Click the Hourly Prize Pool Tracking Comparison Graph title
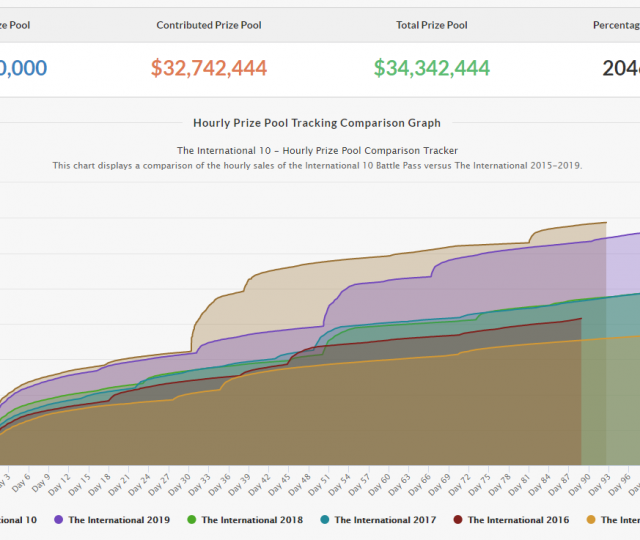This screenshot has height=540, width=640. tap(316, 123)
